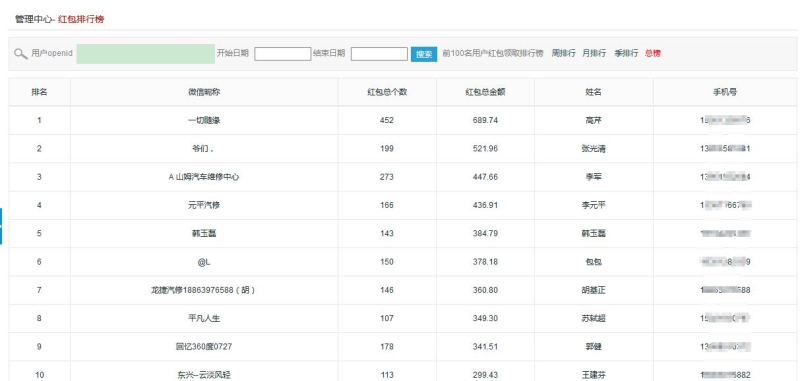Select nickname 爷们，
800x381 pixels.
point(203,149)
